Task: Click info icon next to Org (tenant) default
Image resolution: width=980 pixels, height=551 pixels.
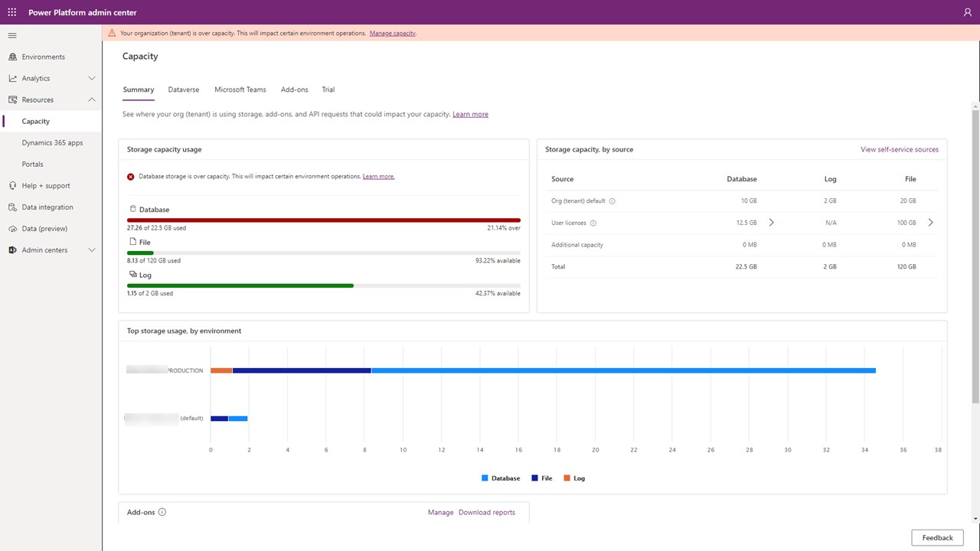Action: (x=612, y=201)
